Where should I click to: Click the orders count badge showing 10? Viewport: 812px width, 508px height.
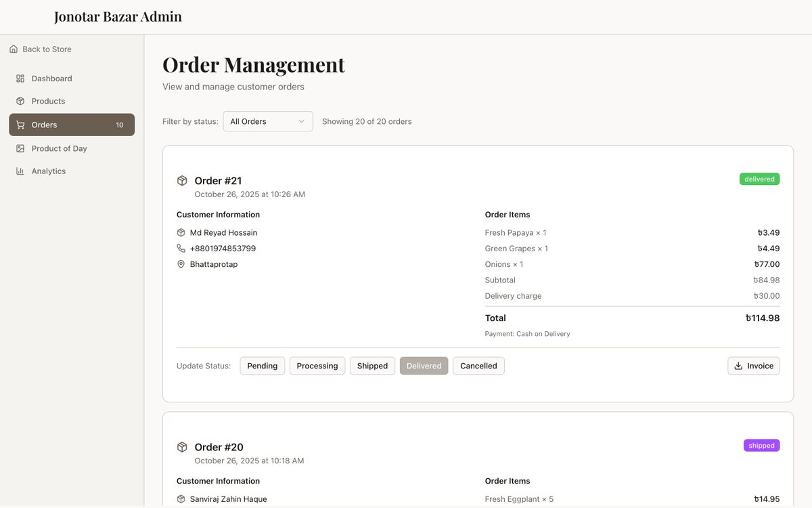[x=120, y=125]
